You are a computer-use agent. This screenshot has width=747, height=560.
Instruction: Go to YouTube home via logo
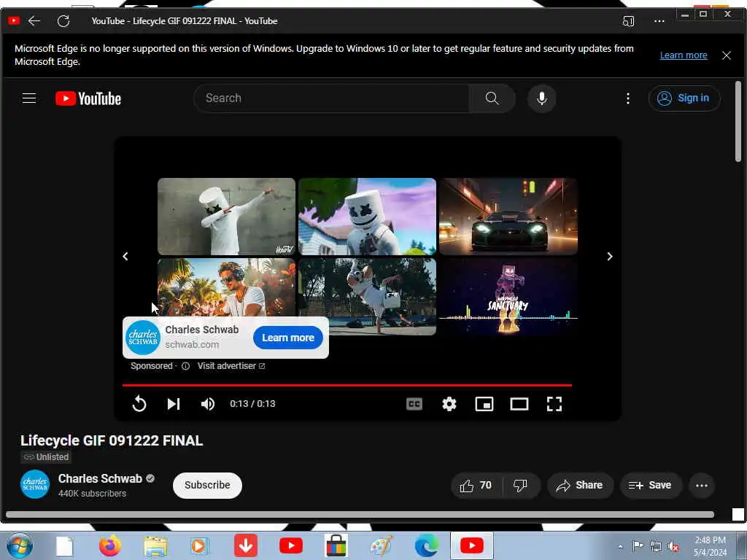[88, 98]
